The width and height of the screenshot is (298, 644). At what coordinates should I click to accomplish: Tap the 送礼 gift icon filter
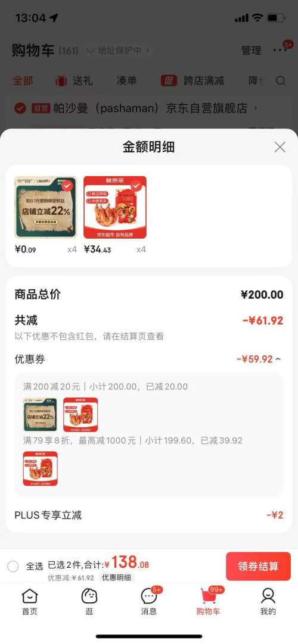[61, 80]
